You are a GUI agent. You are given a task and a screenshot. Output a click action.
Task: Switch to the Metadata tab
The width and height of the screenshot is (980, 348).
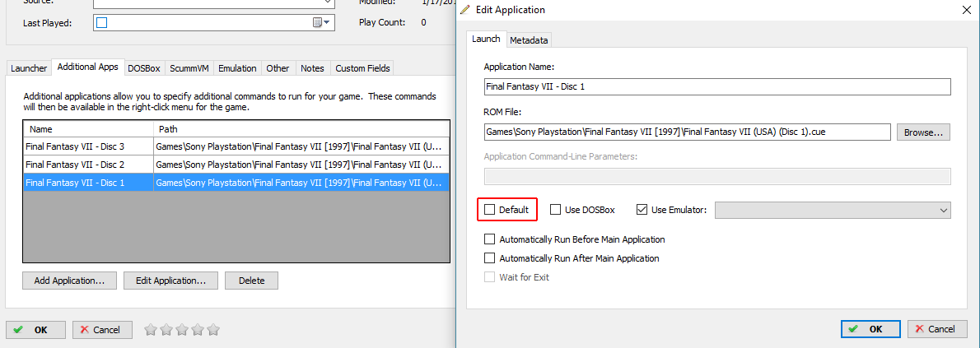(529, 39)
